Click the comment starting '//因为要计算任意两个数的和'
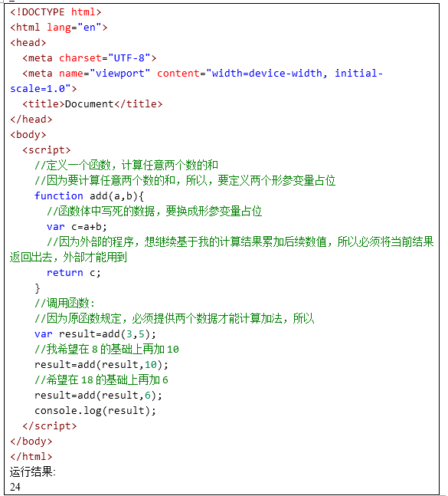This screenshot has width=448, height=496. coord(185,180)
